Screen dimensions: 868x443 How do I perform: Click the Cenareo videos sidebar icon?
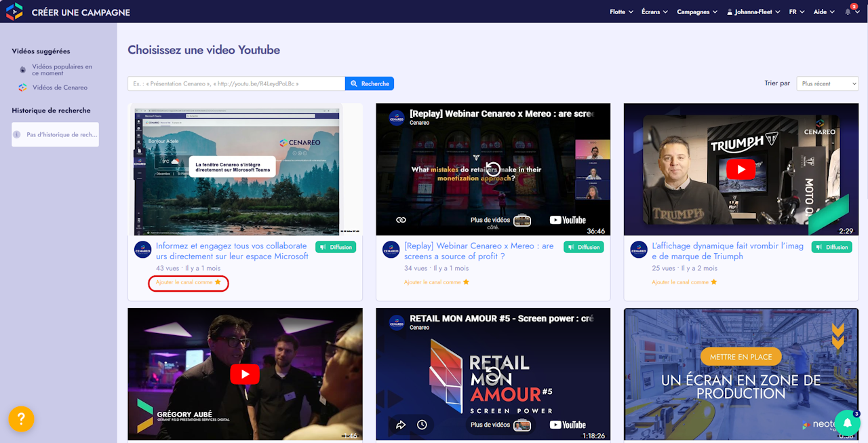click(23, 88)
